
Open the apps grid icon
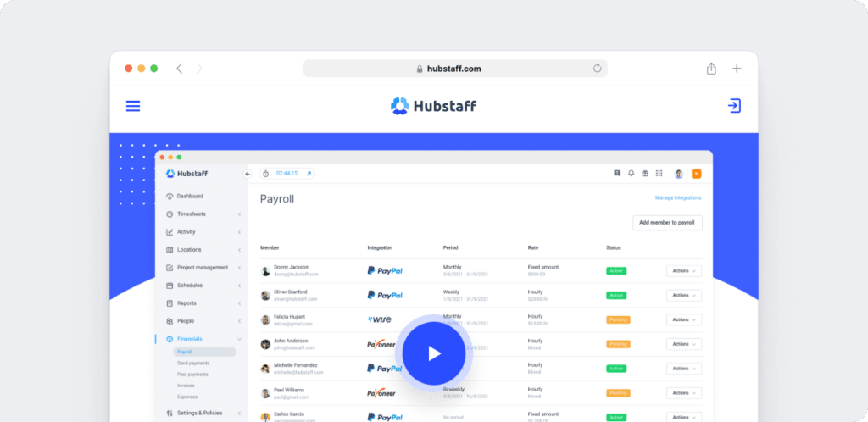[659, 173]
